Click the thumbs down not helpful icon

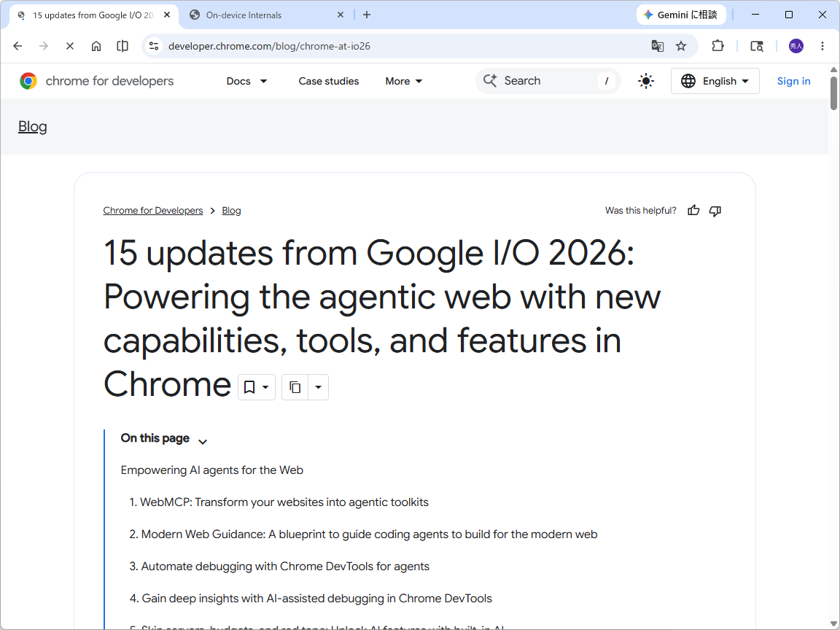[x=715, y=211]
